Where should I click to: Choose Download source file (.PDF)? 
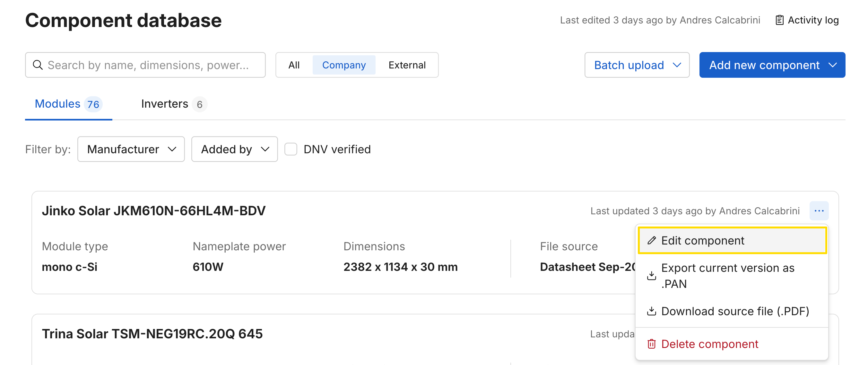pos(732,311)
